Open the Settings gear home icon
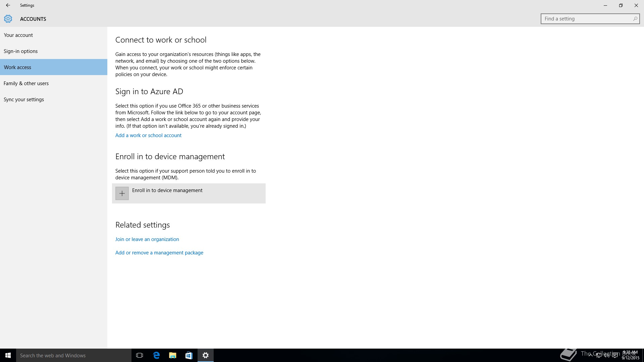The image size is (644, 362). 8,19
